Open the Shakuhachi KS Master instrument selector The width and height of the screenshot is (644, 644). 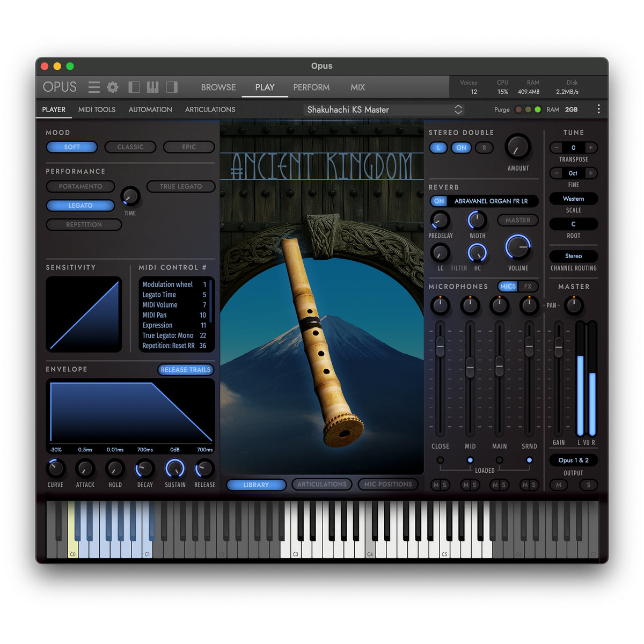coord(384,109)
